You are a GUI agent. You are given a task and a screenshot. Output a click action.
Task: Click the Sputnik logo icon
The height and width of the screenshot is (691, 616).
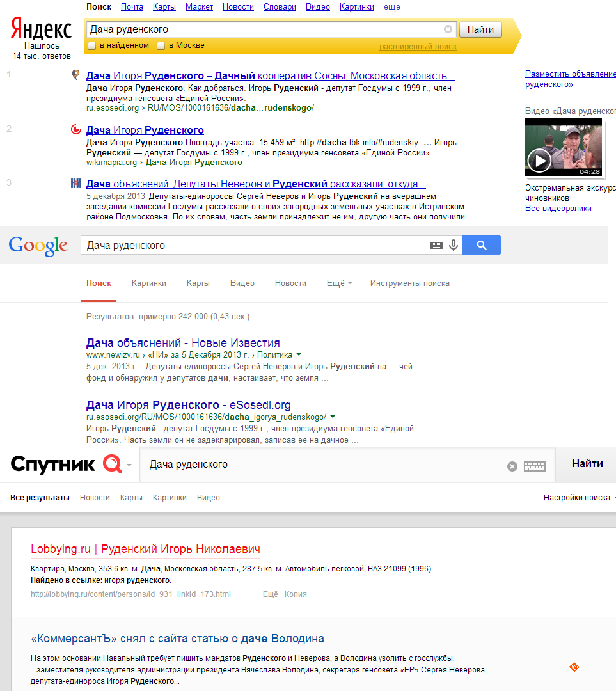click(113, 464)
